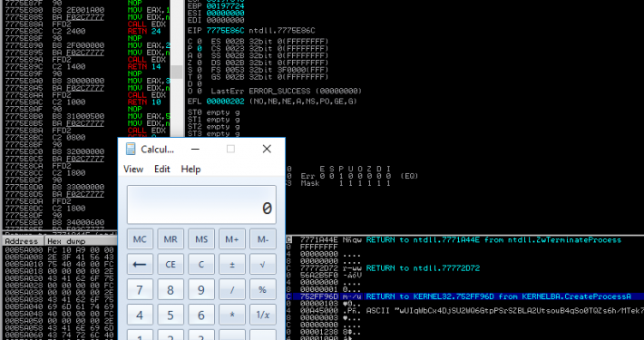Click calculator digit 5 button
The width and height of the screenshot is (644, 340).
pyautogui.click(x=171, y=315)
